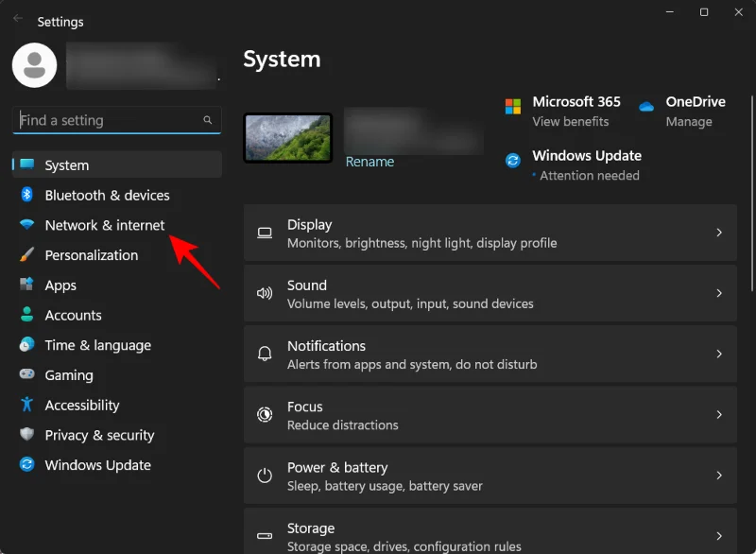Select the Power & battery icon
756x554 pixels.
point(265,476)
